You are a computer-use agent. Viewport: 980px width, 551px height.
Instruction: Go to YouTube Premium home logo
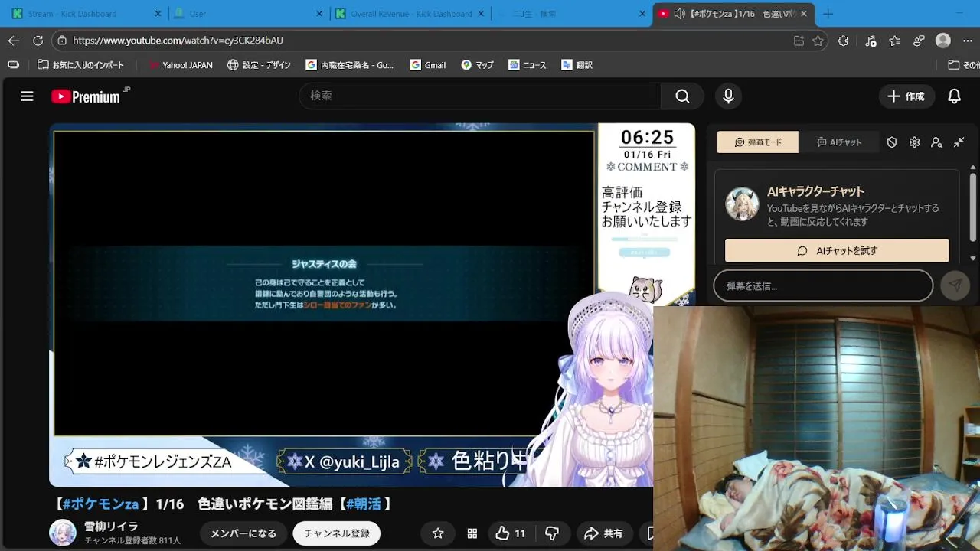[86, 96]
